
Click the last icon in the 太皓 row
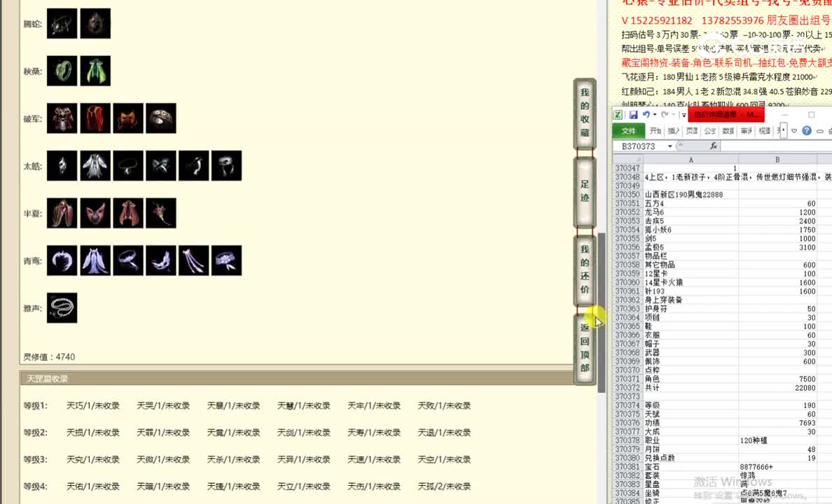point(227,165)
